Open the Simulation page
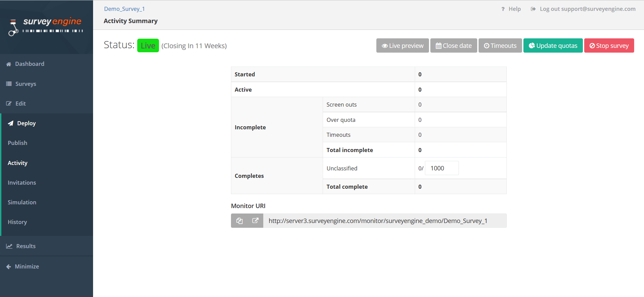The image size is (644, 297). 22,202
